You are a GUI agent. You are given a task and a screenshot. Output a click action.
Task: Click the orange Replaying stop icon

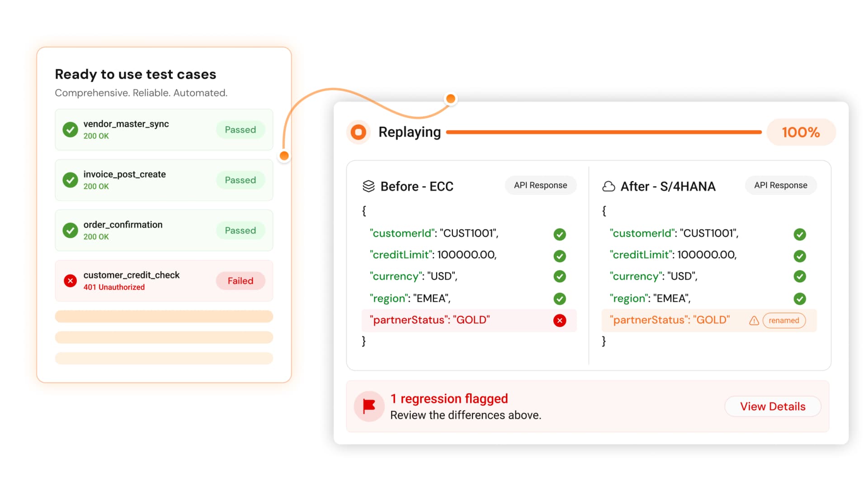coord(359,132)
